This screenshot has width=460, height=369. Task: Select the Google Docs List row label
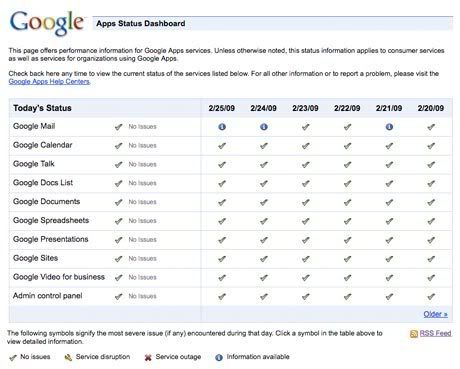(43, 183)
